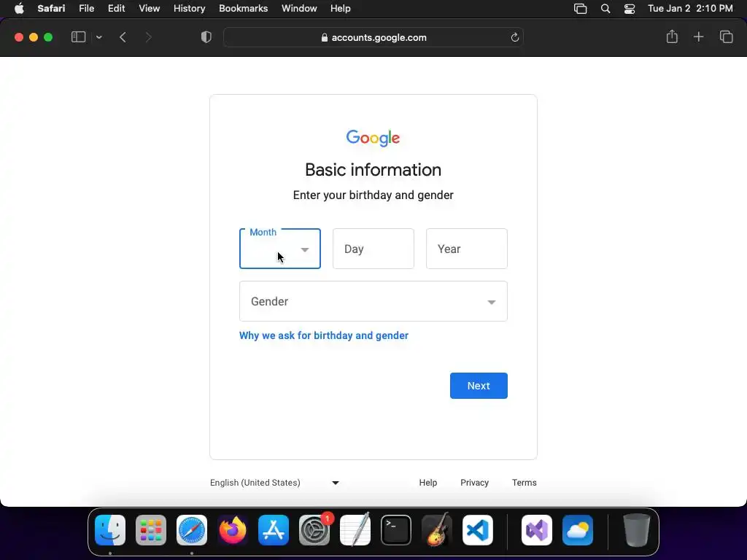Open Control Center icon
This screenshot has height=560, width=747.
(x=630, y=9)
